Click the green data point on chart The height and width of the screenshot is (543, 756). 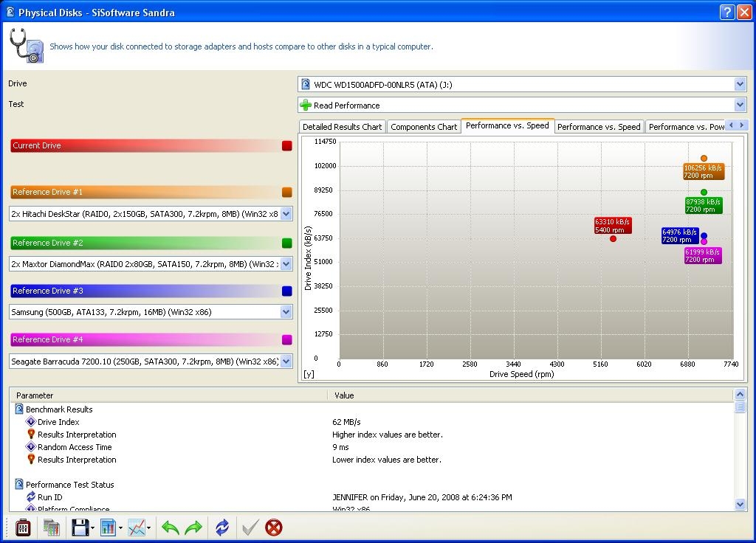pos(704,193)
